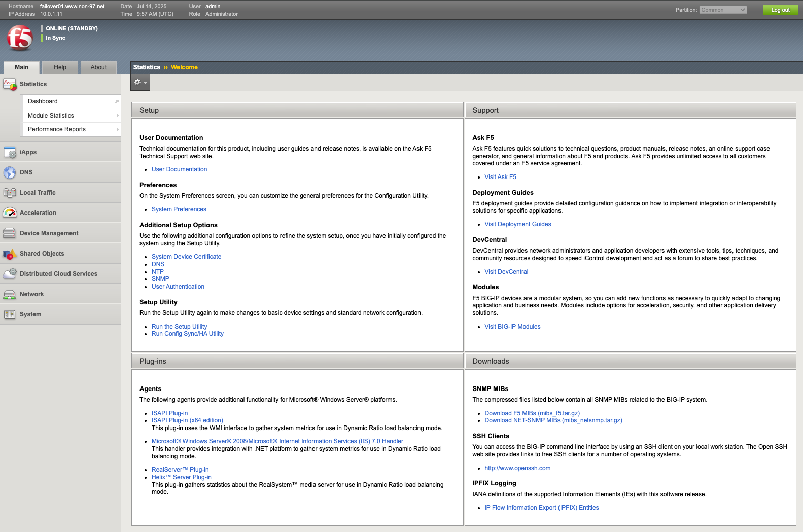Open the DNS setup link

click(158, 264)
